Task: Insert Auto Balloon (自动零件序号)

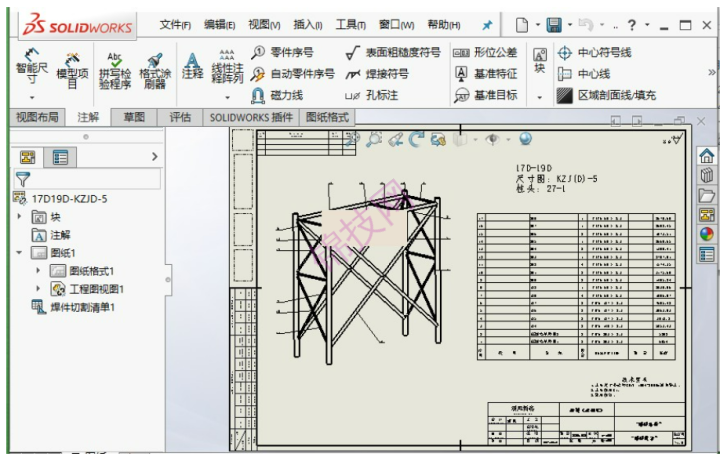Action: [x=292, y=74]
